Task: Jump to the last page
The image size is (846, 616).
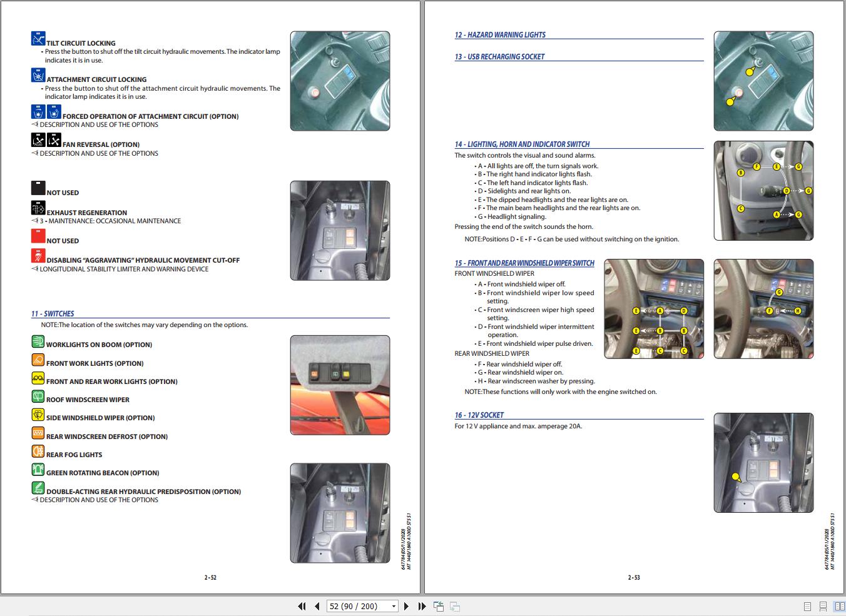Action: click(x=422, y=606)
